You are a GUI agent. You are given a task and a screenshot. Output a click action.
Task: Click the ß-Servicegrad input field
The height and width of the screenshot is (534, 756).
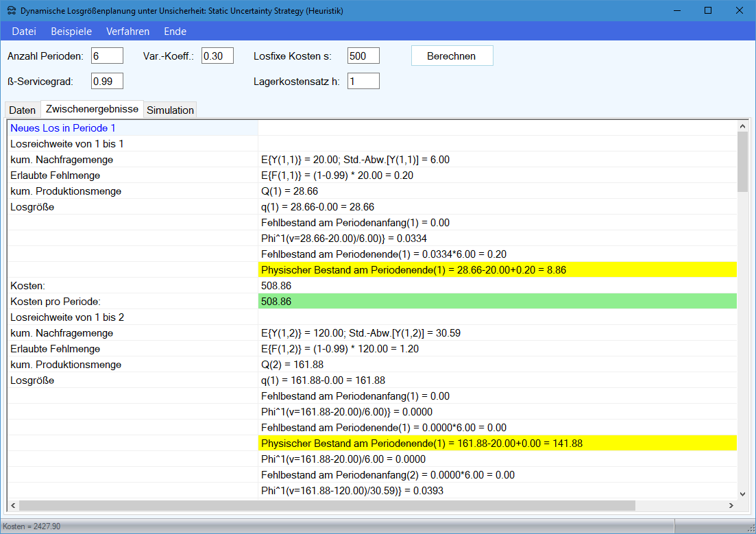[x=107, y=82]
